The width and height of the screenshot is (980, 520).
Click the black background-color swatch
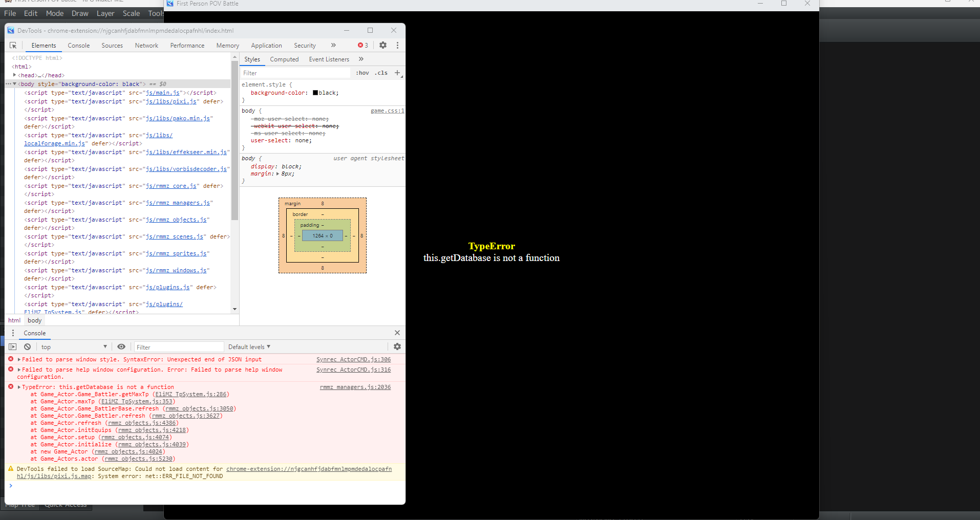pos(315,93)
